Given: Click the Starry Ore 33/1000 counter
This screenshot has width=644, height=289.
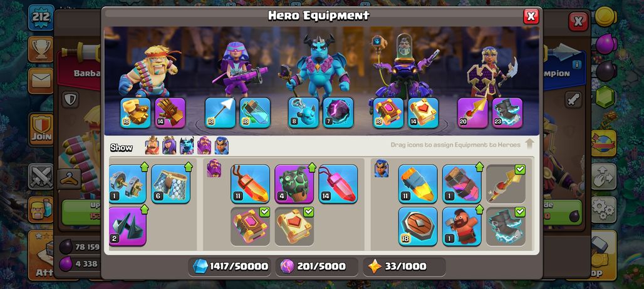Looking at the screenshot, I should 404,266.
